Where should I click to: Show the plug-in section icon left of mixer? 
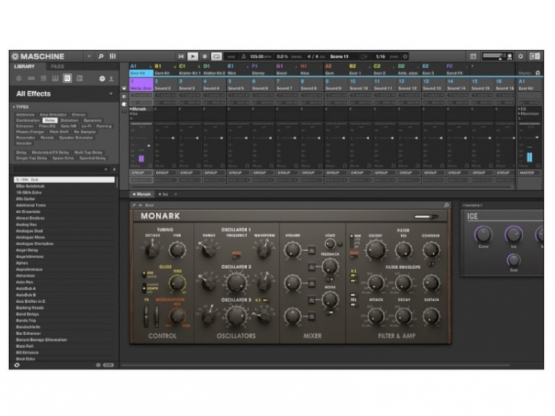(x=124, y=104)
